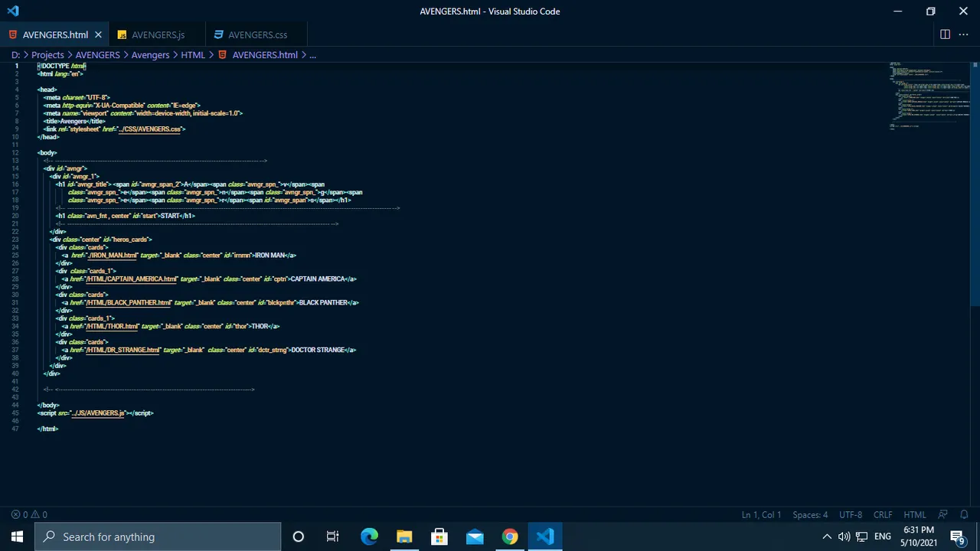Click the BLACK PANTHER anchor code line

(x=211, y=303)
